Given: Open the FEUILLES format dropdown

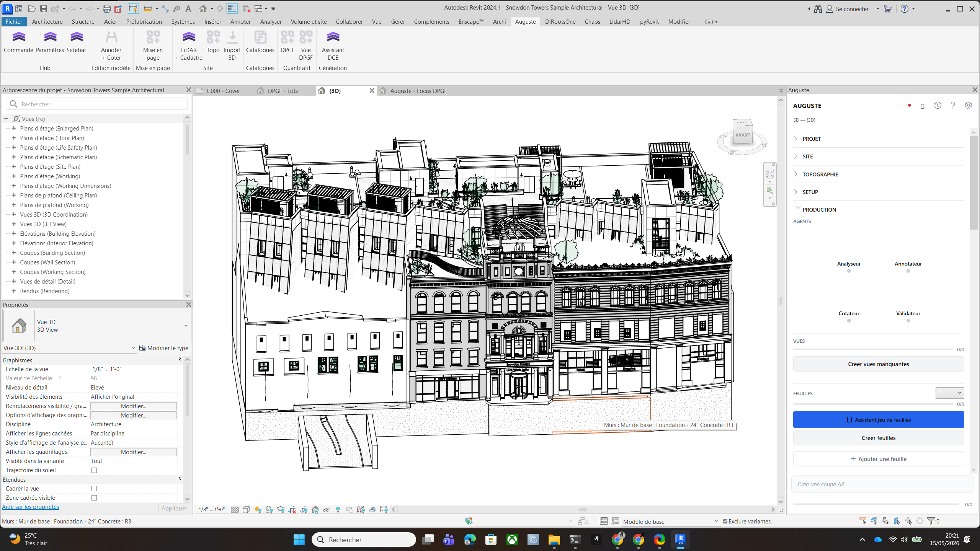Looking at the screenshot, I should 950,393.
